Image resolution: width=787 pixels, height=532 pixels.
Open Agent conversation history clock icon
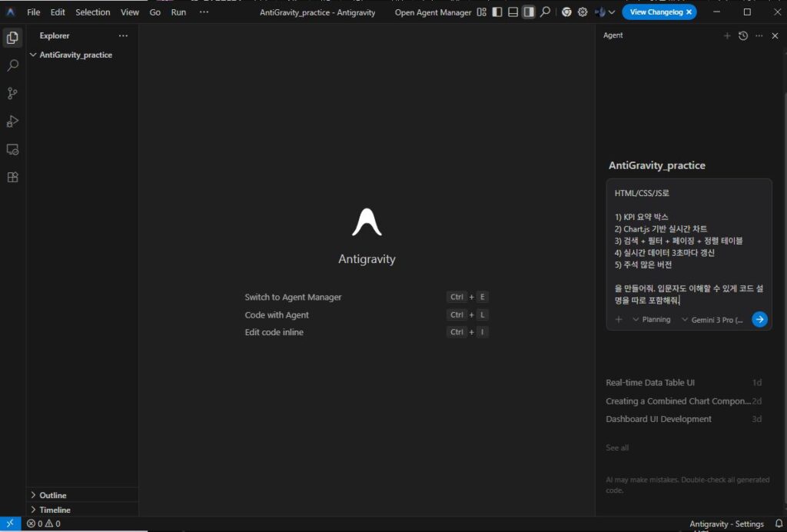pos(742,35)
